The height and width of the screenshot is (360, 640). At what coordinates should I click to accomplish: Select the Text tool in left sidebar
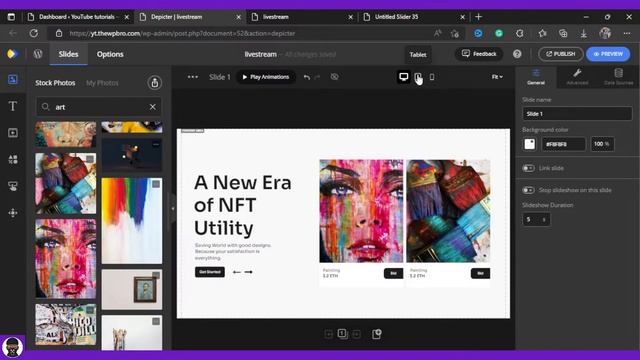point(13,106)
